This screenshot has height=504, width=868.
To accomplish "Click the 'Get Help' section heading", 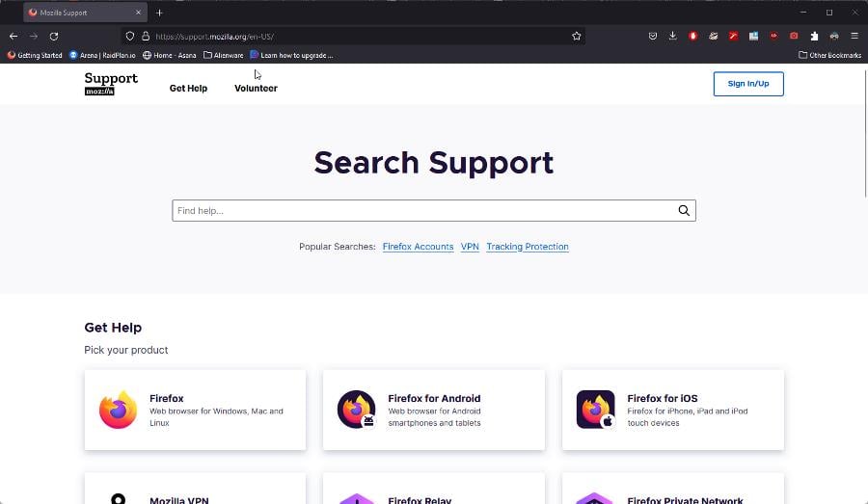I will (113, 328).
